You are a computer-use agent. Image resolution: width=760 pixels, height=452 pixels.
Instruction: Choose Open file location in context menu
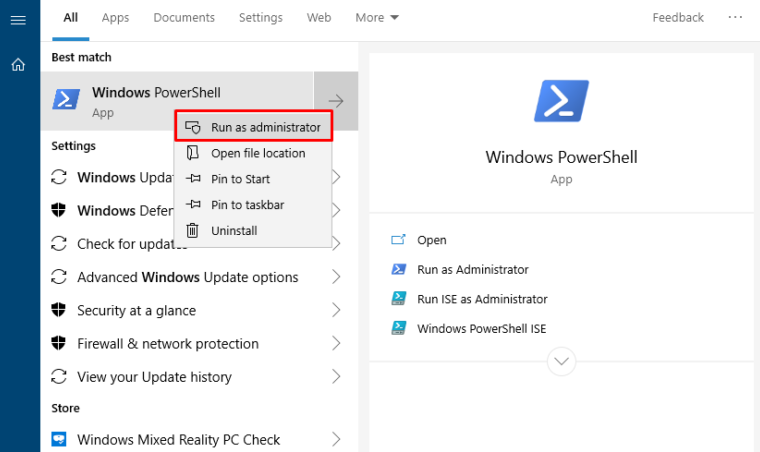pyautogui.click(x=253, y=153)
